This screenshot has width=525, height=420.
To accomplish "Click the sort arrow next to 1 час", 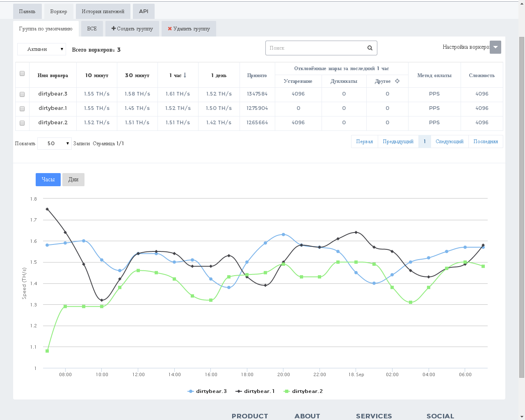I will (185, 75).
